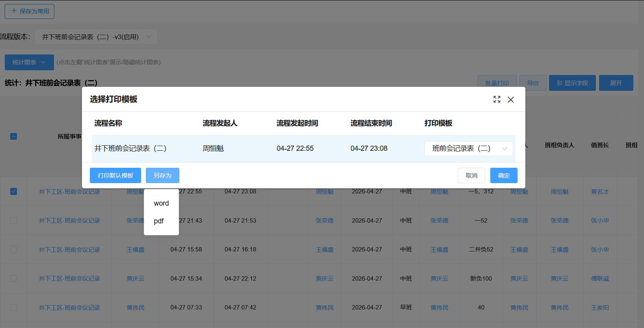Viewport: 644px width, 328px height.
Task: Check the 王福盛 row checkbox
Action: 13,249
